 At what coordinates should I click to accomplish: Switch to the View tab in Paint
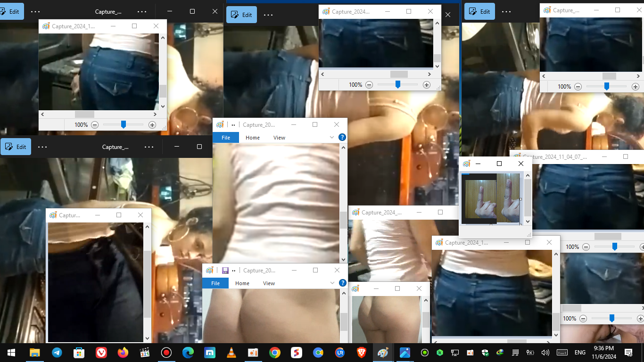click(279, 137)
